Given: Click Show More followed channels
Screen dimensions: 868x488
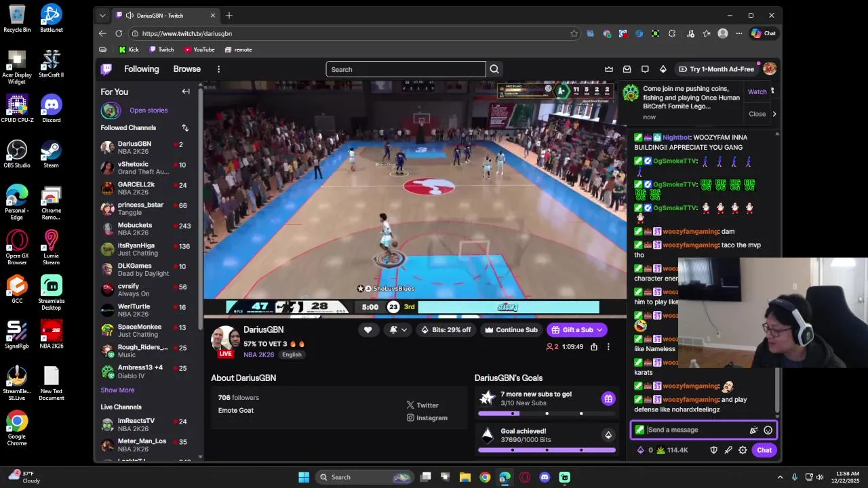Looking at the screenshot, I should pos(117,390).
